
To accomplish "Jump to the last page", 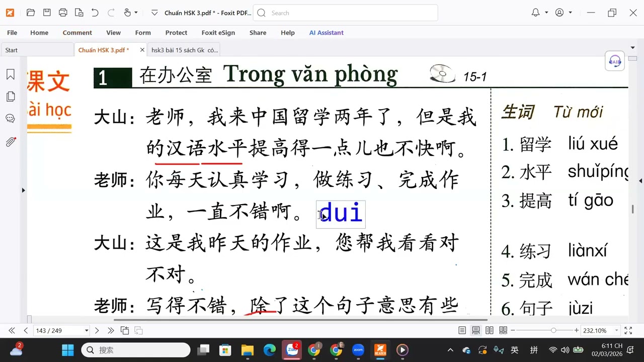I will pyautogui.click(x=111, y=330).
